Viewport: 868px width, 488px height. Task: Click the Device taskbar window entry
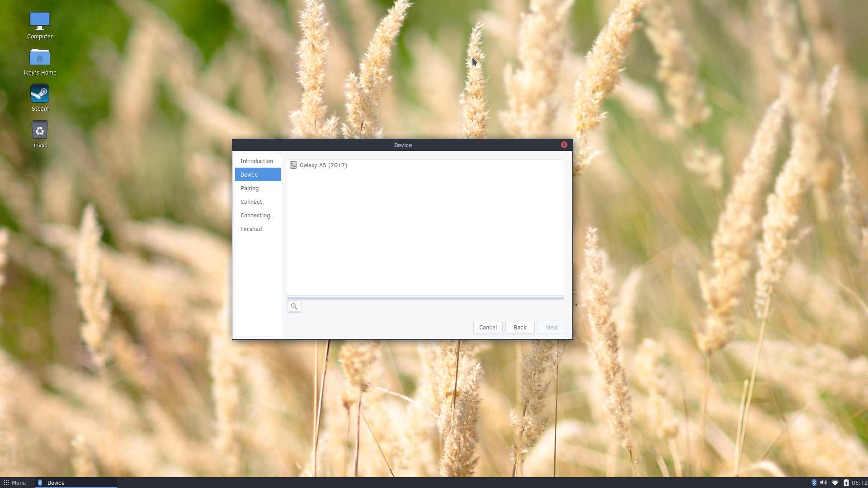coord(76,483)
